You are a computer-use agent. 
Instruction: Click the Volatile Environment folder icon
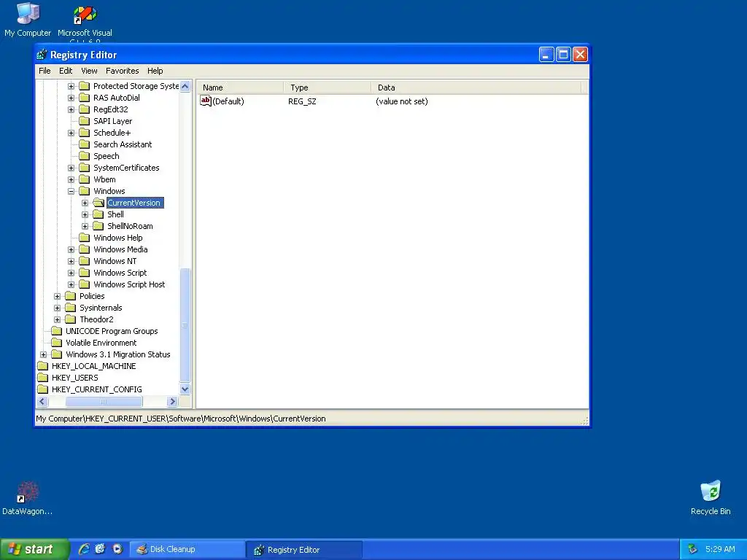(57, 343)
